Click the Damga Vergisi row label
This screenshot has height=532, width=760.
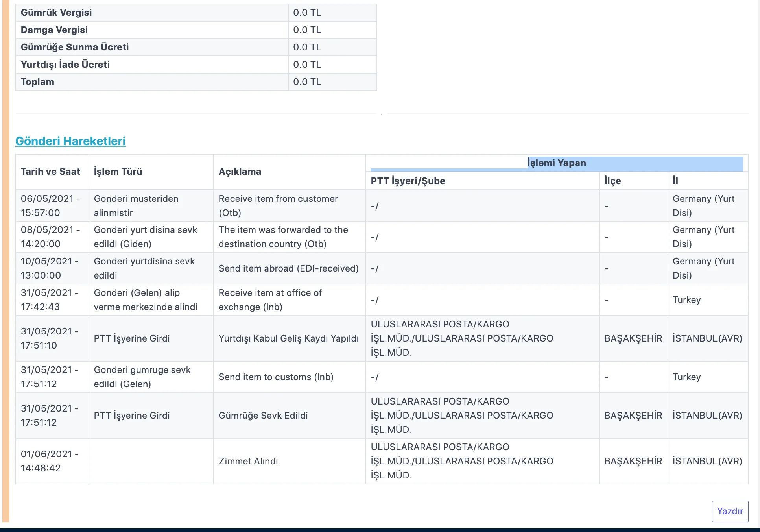coord(54,30)
